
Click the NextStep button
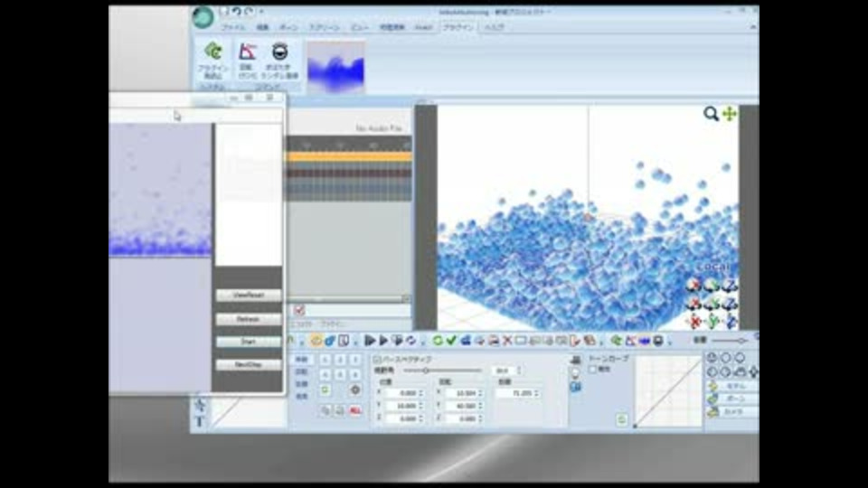click(248, 364)
